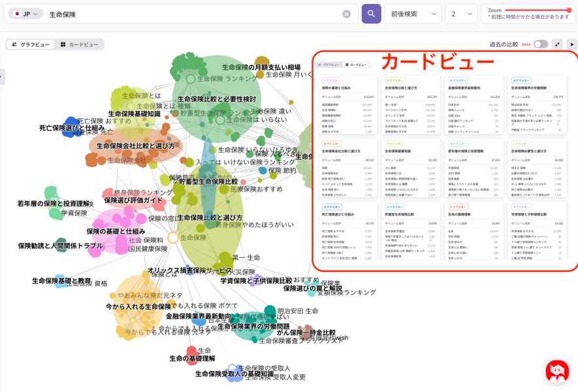Click the 貯蓄型生命保険比較 cluster label
The width and height of the screenshot is (578, 392).
tap(208, 181)
